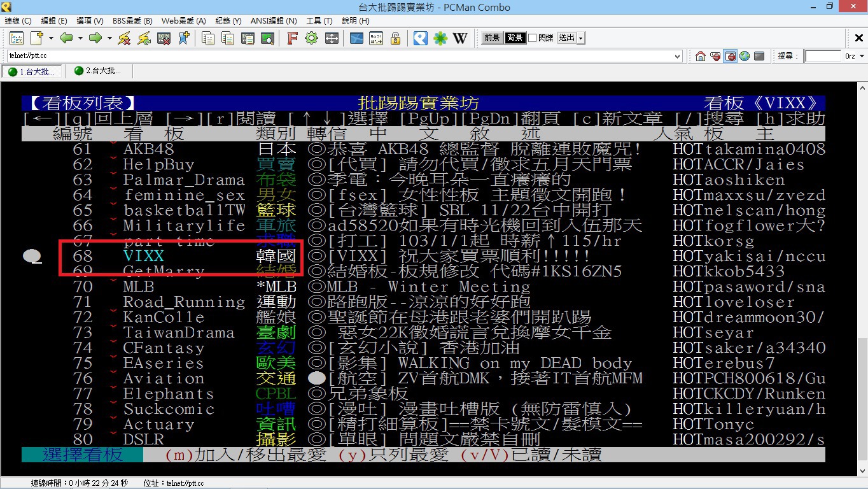Open the site list toolbar icon

click(x=16, y=38)
